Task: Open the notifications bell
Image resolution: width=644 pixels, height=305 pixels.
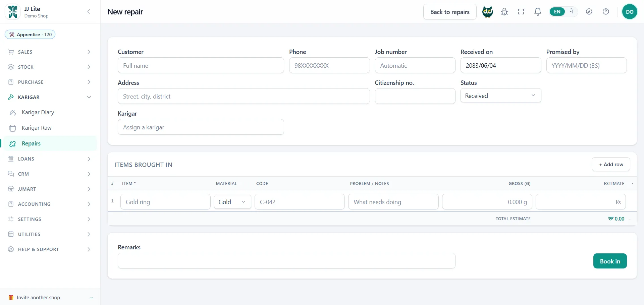Action: point(538,12)
